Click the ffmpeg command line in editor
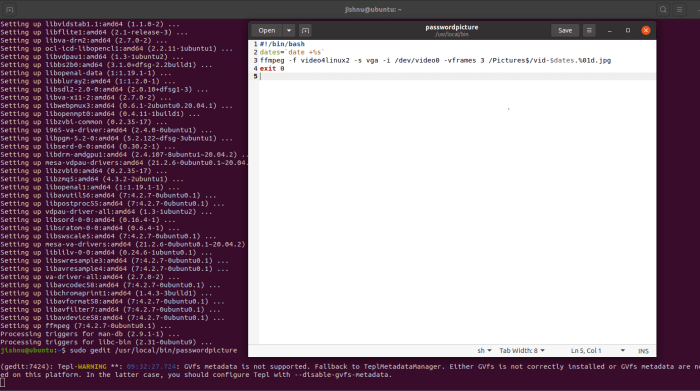Image resolution: width=700 pixels, height=391 pixels. point(435,60)
